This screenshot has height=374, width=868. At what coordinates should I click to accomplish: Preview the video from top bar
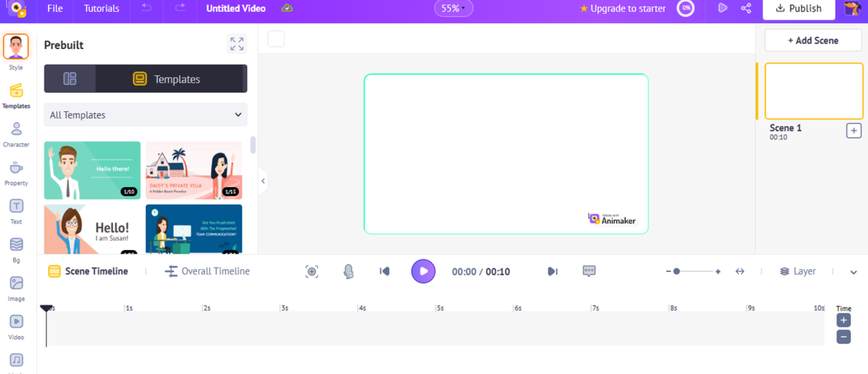(x=723, y=8)
